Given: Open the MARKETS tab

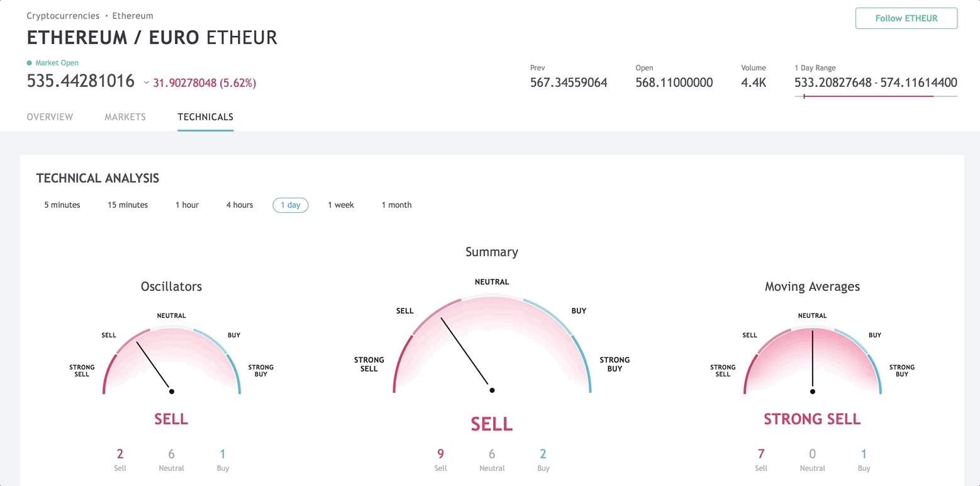Looking at the screenshot, I should click(x=125, y=117).
